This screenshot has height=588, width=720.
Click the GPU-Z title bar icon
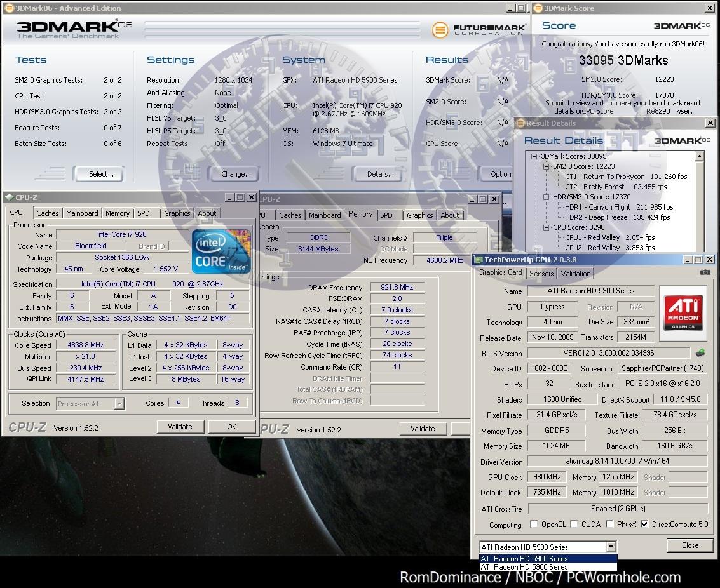479,260
